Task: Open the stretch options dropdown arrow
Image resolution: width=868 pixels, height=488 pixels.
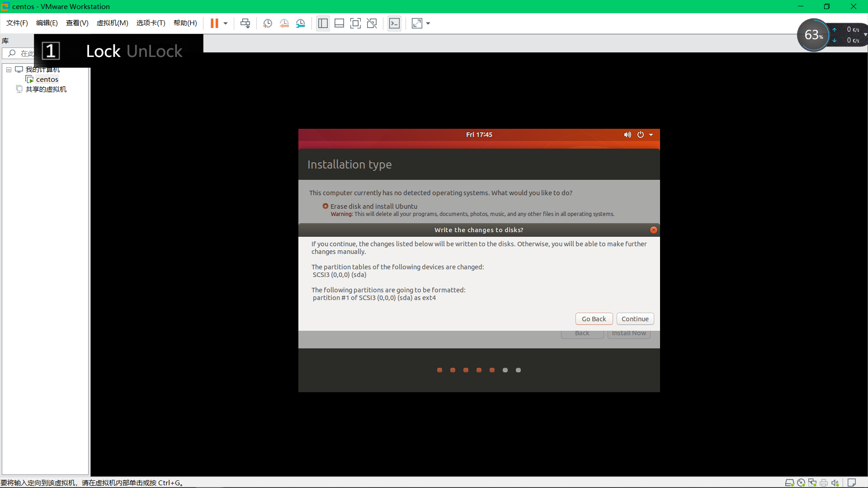Action: [x=428, y=23]
